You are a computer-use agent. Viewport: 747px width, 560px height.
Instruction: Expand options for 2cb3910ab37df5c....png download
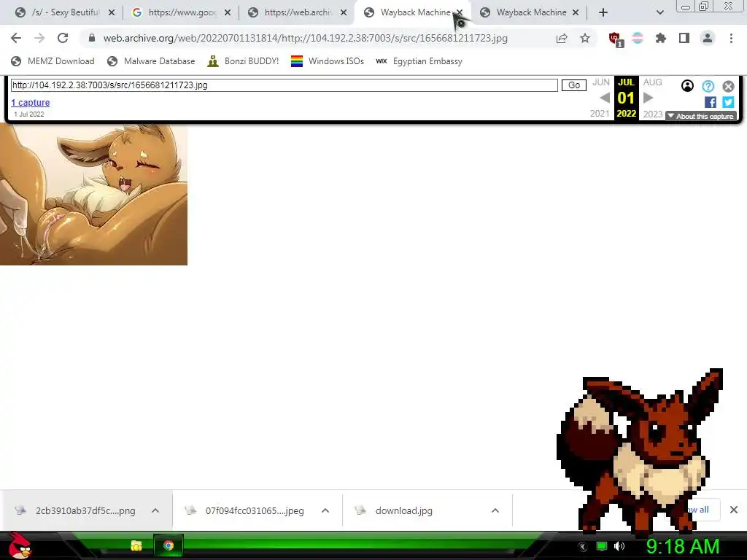coord(155,510)
